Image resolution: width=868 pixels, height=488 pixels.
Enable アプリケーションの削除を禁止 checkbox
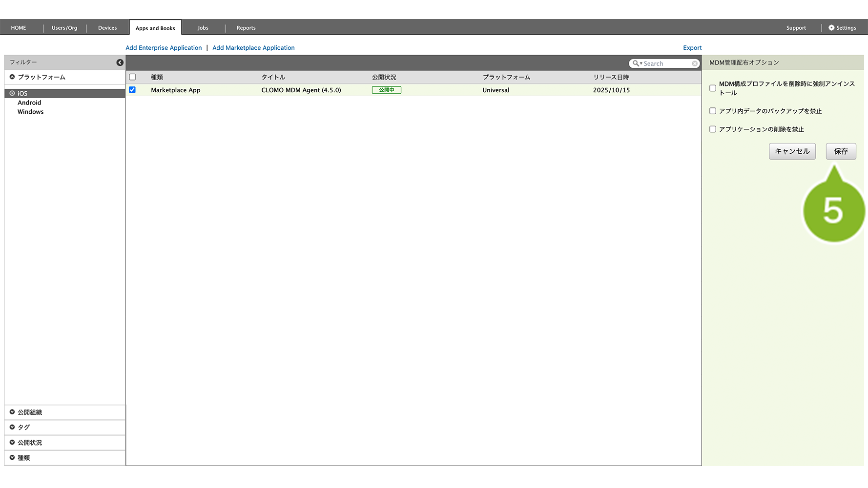[x=713, y=129]
